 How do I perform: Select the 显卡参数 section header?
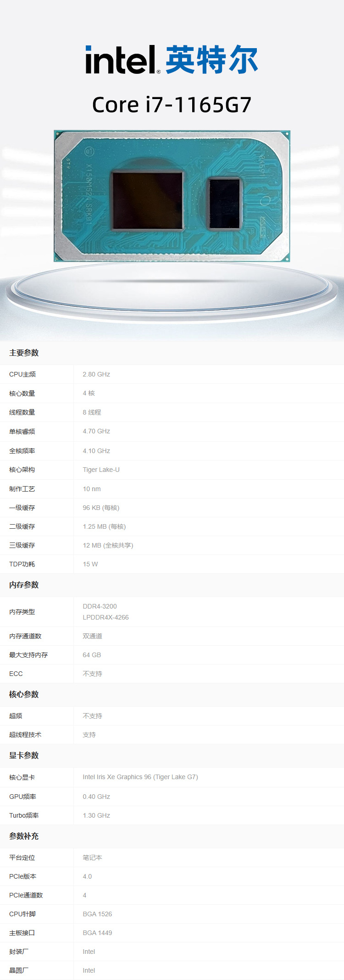pyautogui.click(x=24, y=755)
